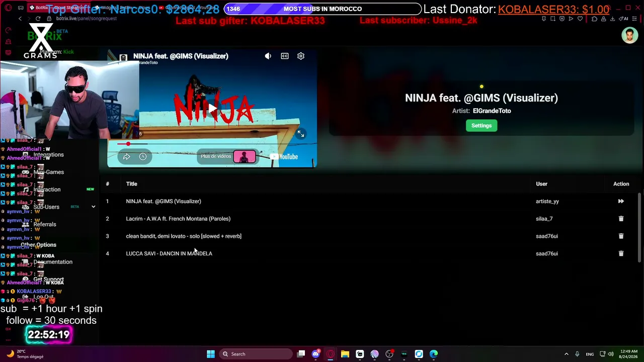Click the User column header
Viewport: 644px width, 362px height.
(x=541, y=184)
